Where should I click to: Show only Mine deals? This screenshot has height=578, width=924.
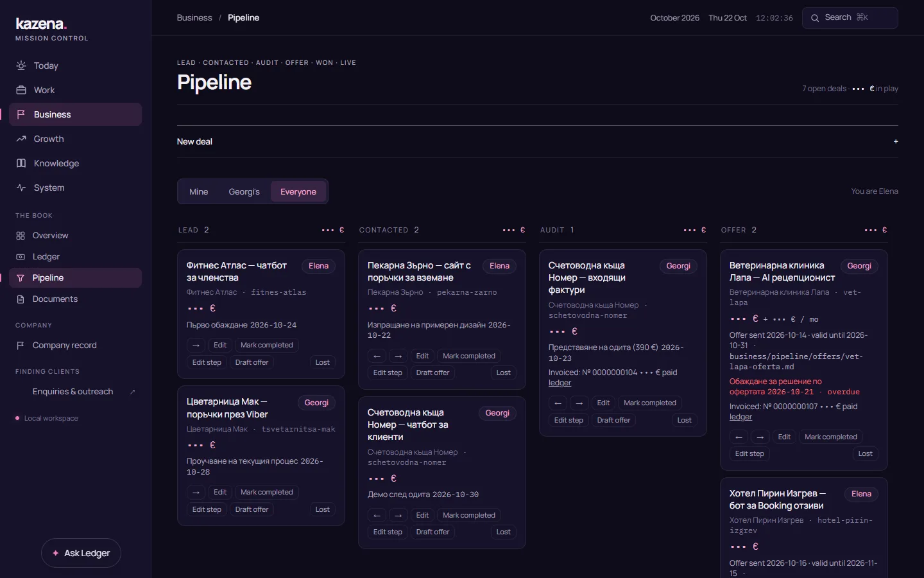point(198,192)
